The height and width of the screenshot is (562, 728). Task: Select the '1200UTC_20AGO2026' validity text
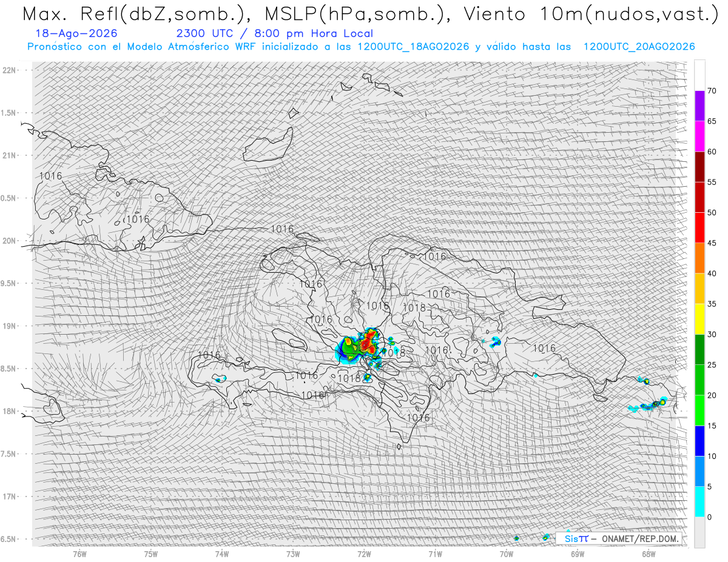tap(639, 47)
